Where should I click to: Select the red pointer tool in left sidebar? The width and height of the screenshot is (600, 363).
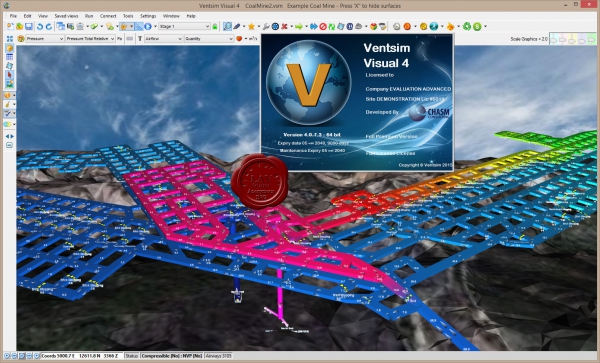tap(10, 75)
